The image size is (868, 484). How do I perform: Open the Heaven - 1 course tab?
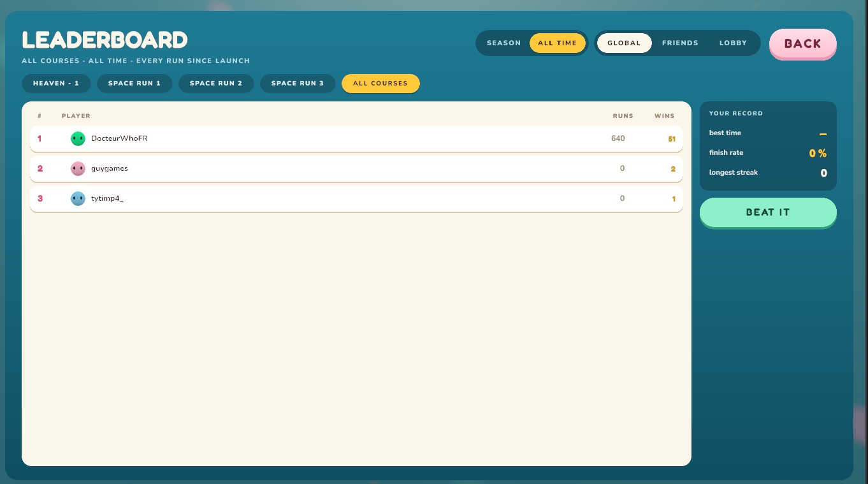(x=56, y=84)
